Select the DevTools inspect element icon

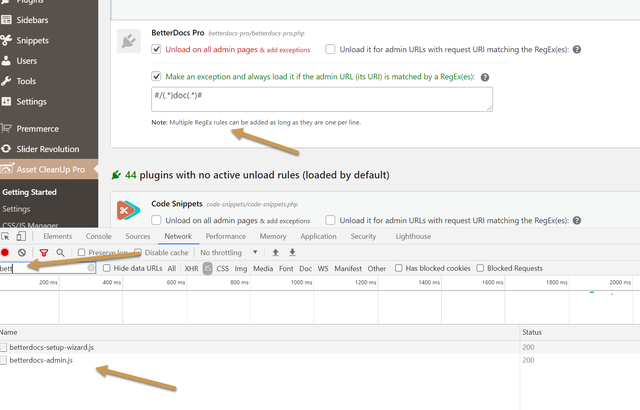[x=5, y=237]
